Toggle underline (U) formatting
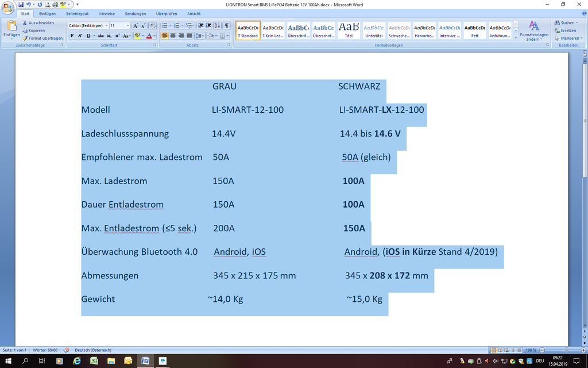588x368 pixels. point(88,36)
